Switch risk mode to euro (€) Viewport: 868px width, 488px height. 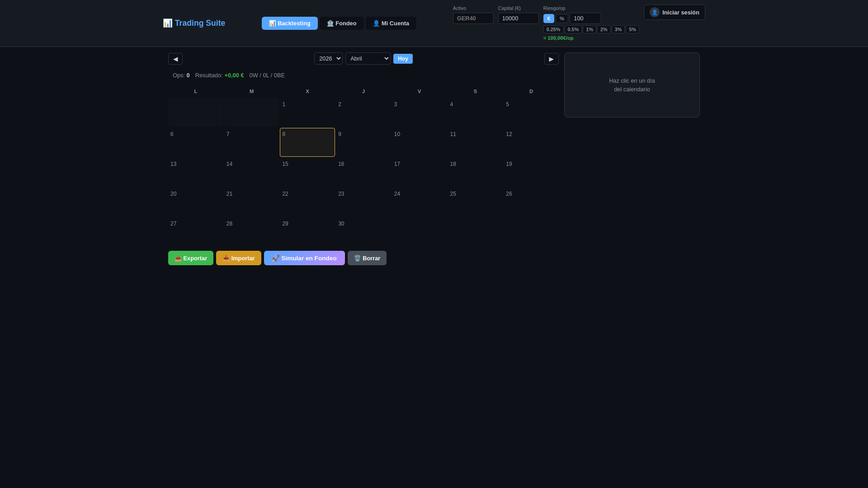(548, 19)
